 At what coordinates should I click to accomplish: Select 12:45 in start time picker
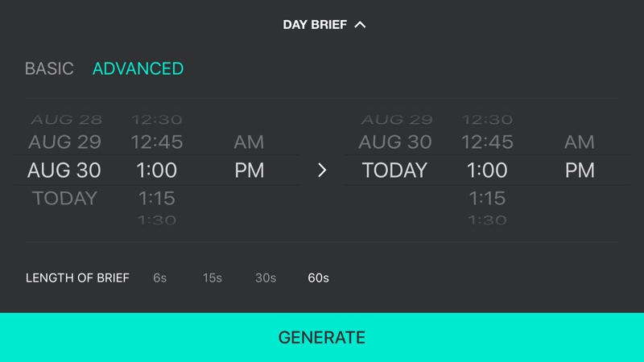pos(157,142)
